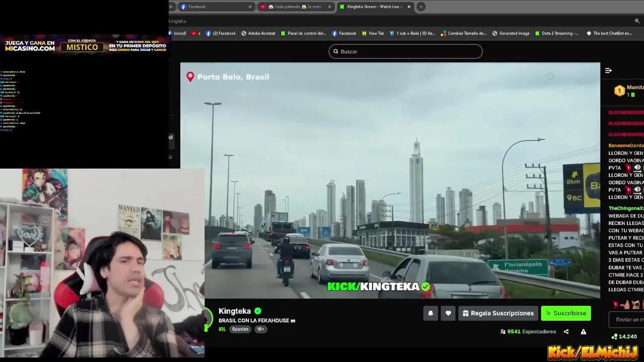
Task: Open The best ChatBot bookmark
Action: [x=609, y=33]
